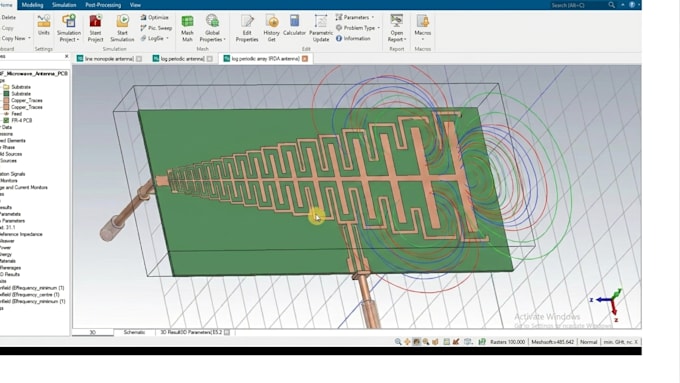680x383 pixels.
Task: Expand the Global Properties dropdown arrow
Action: point(224,40)
